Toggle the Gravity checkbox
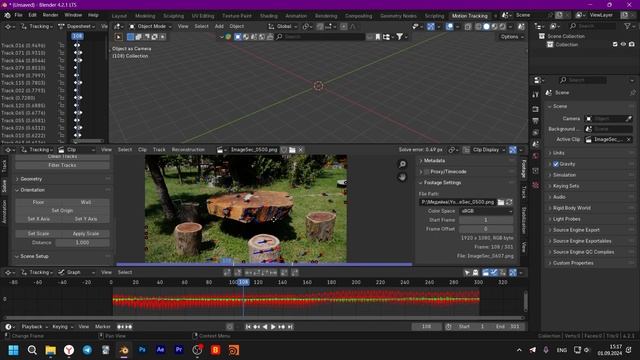This screenshot has width=640, height=360. tap(556, 164)
